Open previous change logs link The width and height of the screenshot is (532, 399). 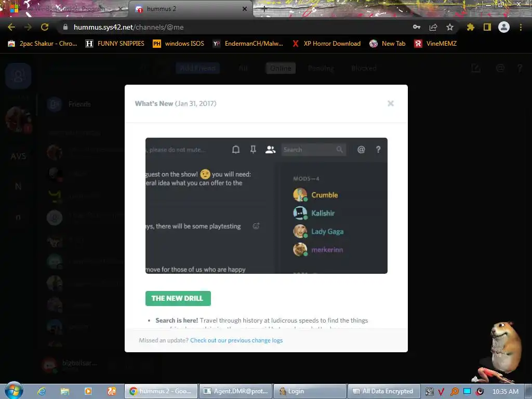point(236,340)
